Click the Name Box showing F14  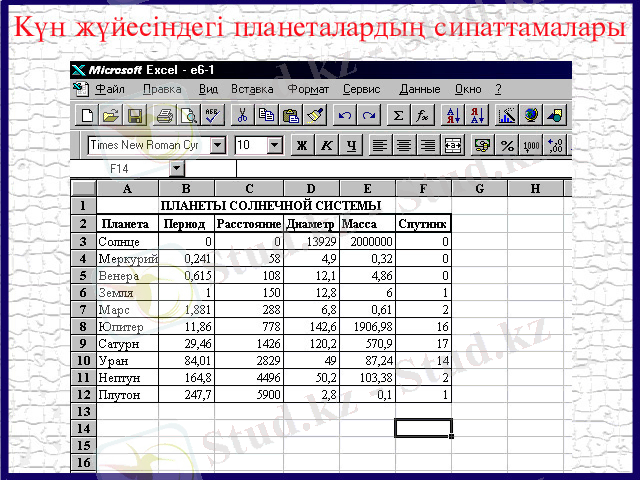120,168
